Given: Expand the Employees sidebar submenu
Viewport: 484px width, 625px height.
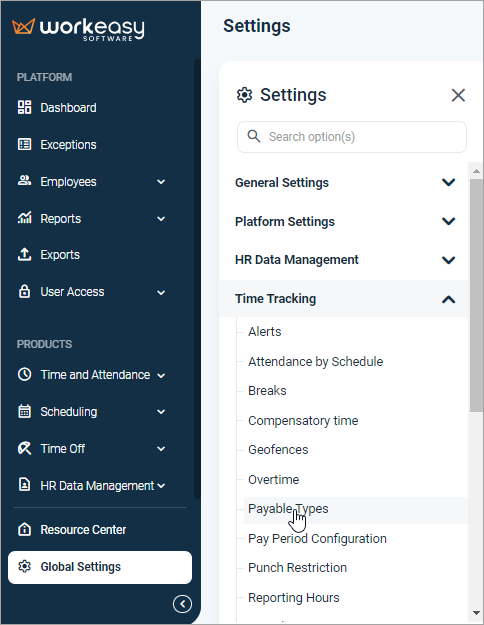Looking at the screenshot, I should pos(161,182).
